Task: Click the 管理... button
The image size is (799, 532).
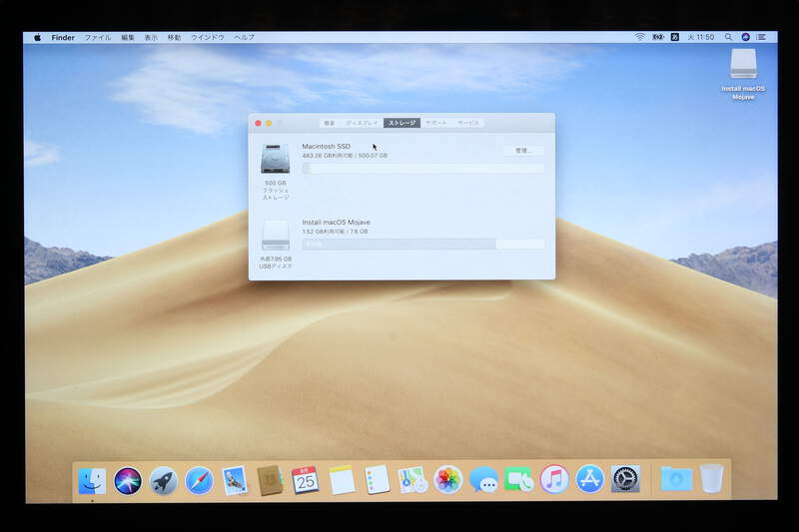Action: (523, 151)
